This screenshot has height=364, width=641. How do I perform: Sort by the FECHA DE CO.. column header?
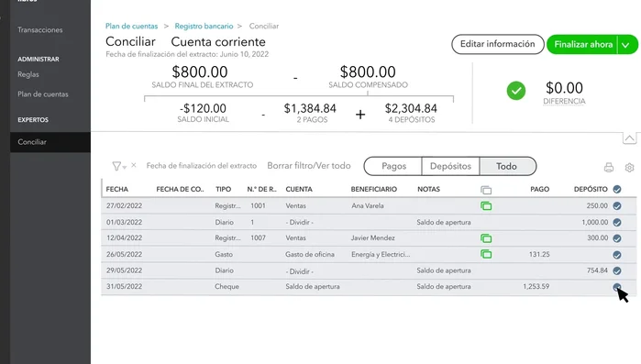[x=180, y=189]
